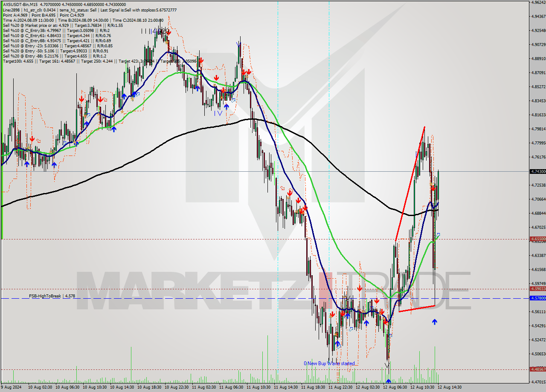Click the '9 Aug 2024' date label

point(11,387)
